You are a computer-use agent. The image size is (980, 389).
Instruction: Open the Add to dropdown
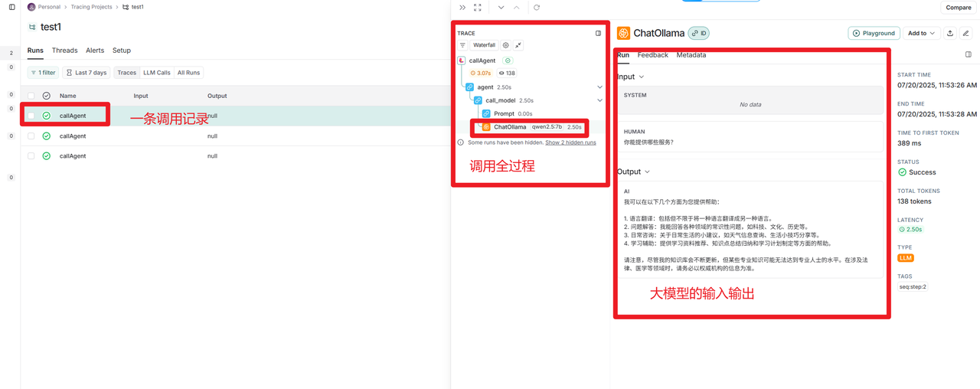click(921, 33)
